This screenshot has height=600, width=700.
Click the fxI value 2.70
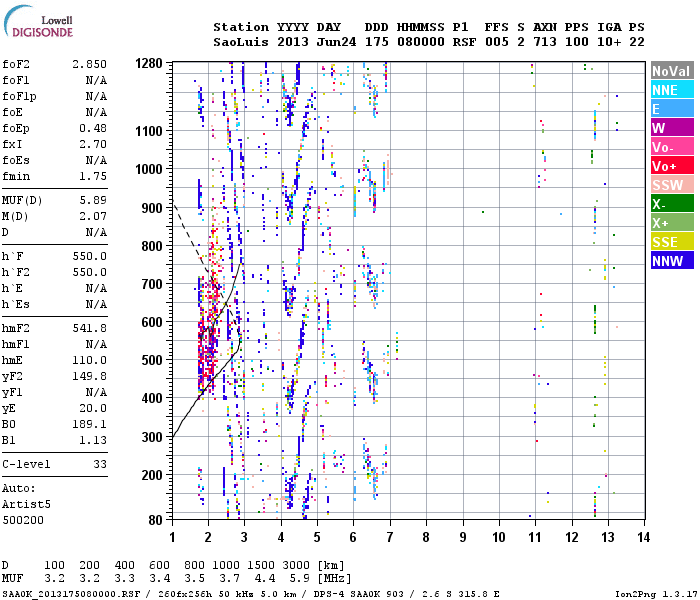93,144
